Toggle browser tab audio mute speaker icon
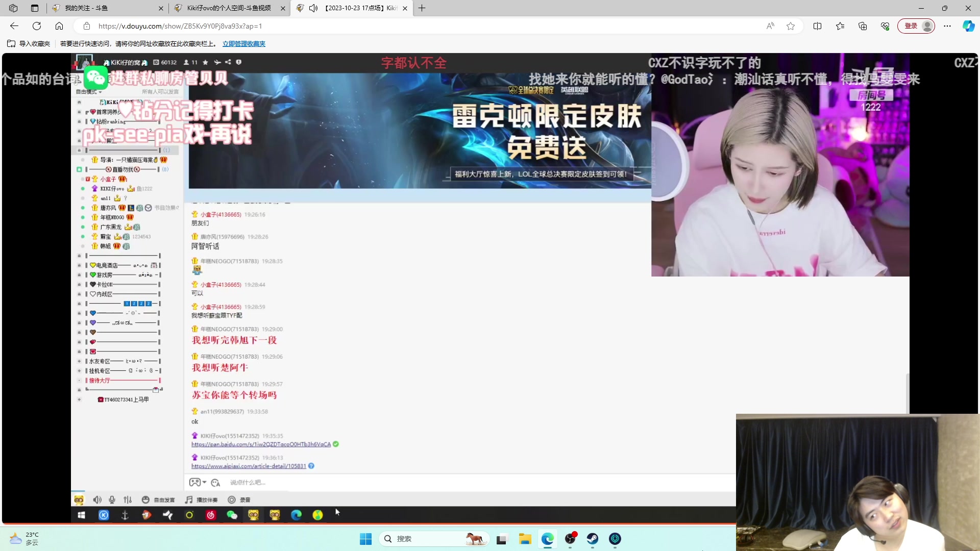The image size is (980, 551). (313, 8)
